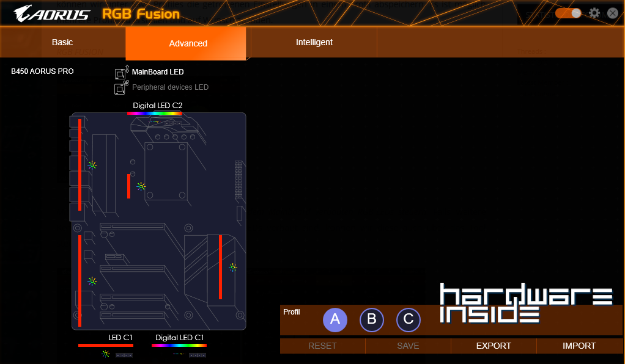Click the rainbow sun icon under LED C1
Image resolution: width=625 pixels, height=364 pixels.
(106, 354)
